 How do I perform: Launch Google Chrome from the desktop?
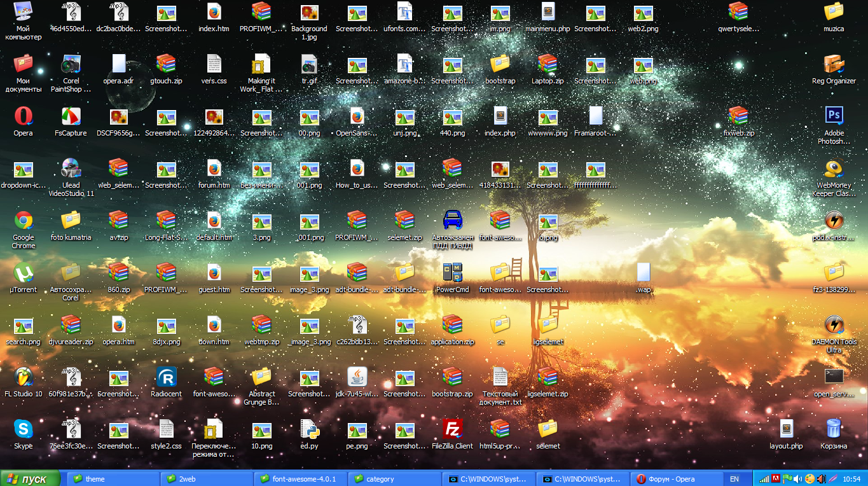24,221
